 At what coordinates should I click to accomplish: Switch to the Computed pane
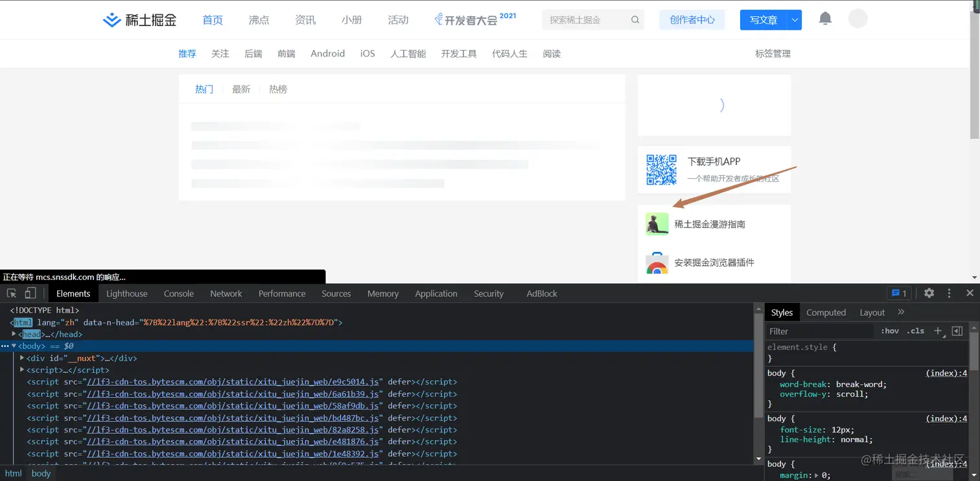click(x=826, y=312)
